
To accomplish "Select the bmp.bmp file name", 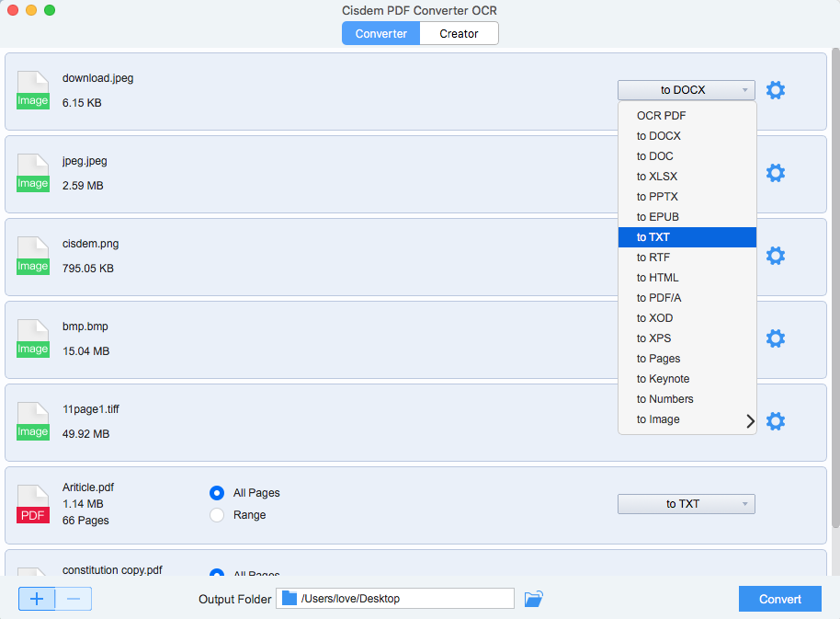I will pos(85,327).
